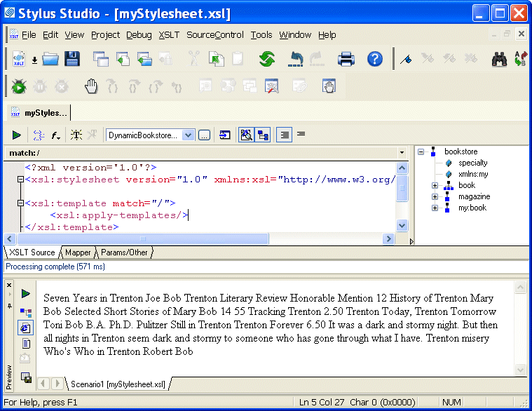This screenshot has width=532, height=411.
Task: Toggle the magnifier view button in the editor toolbar
Action: point(246,135)
